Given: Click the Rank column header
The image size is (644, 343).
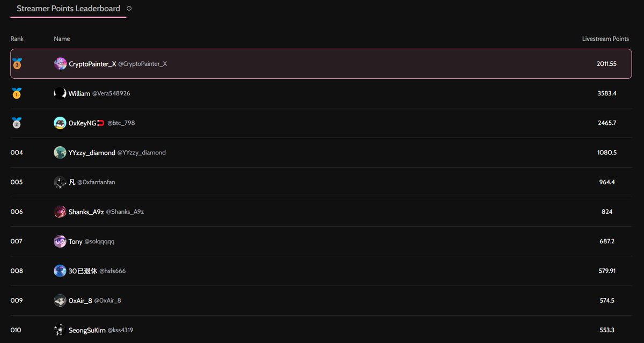Looking at the screenshot, I should (17, 39).
